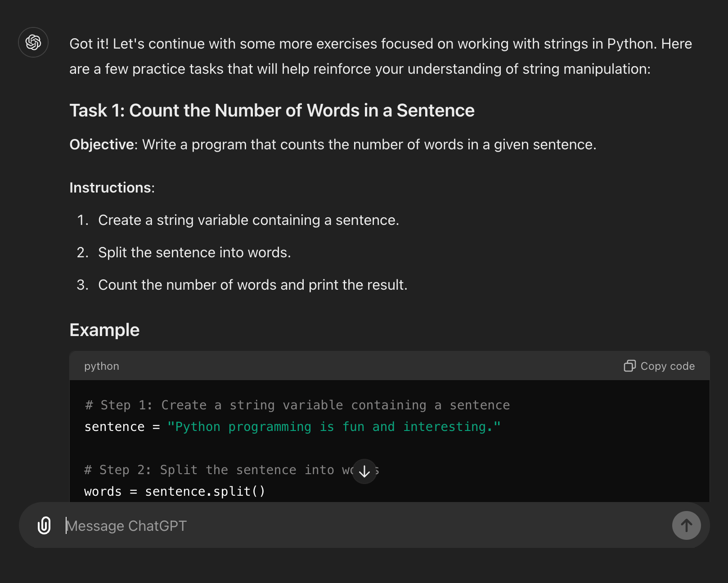Focus the Message ChatGPT input field

(x=360, y=525)
